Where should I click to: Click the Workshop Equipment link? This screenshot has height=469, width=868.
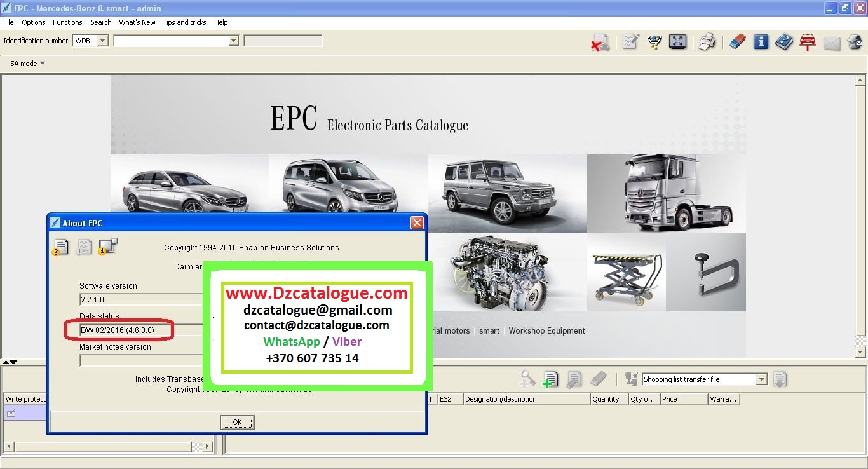tap(546, 330)
